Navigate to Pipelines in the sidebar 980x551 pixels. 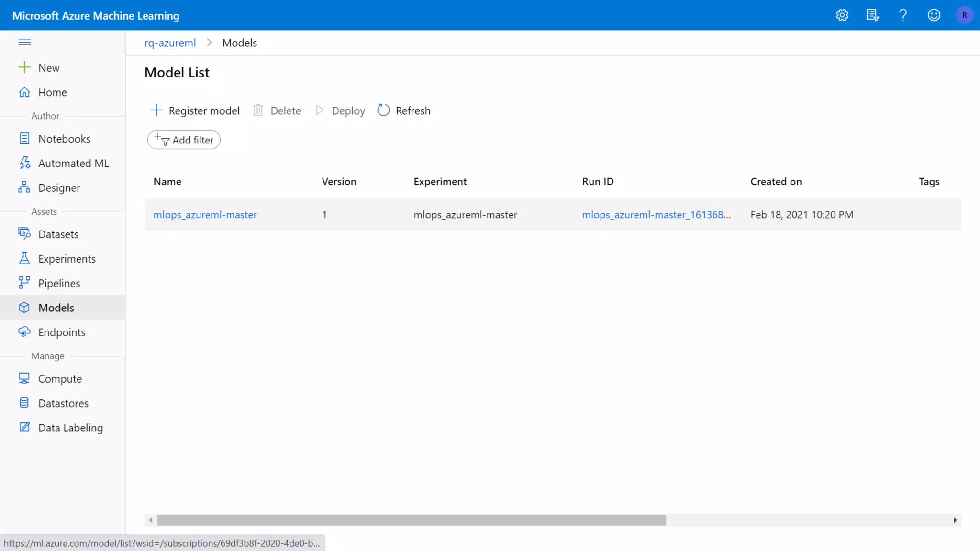(59, 283)
